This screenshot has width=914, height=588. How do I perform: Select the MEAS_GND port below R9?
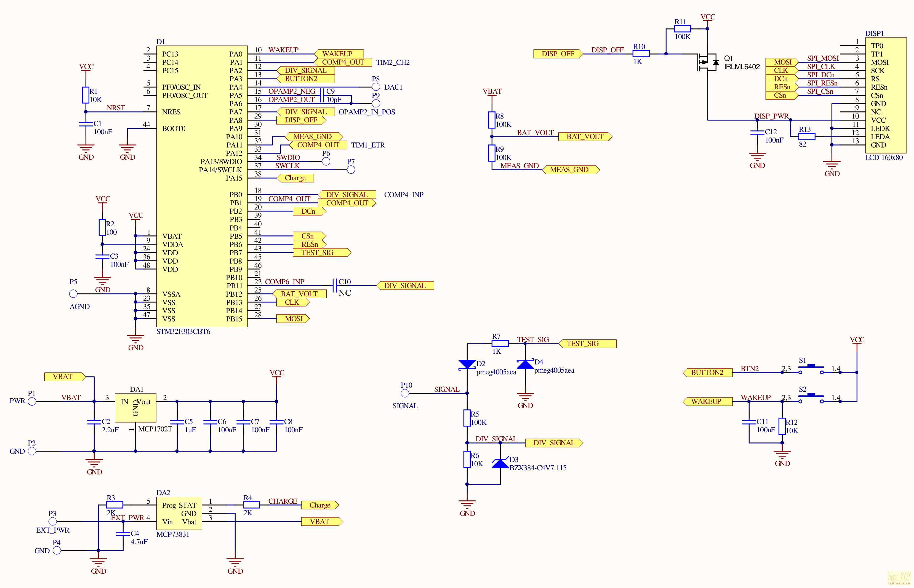[571, 170]
